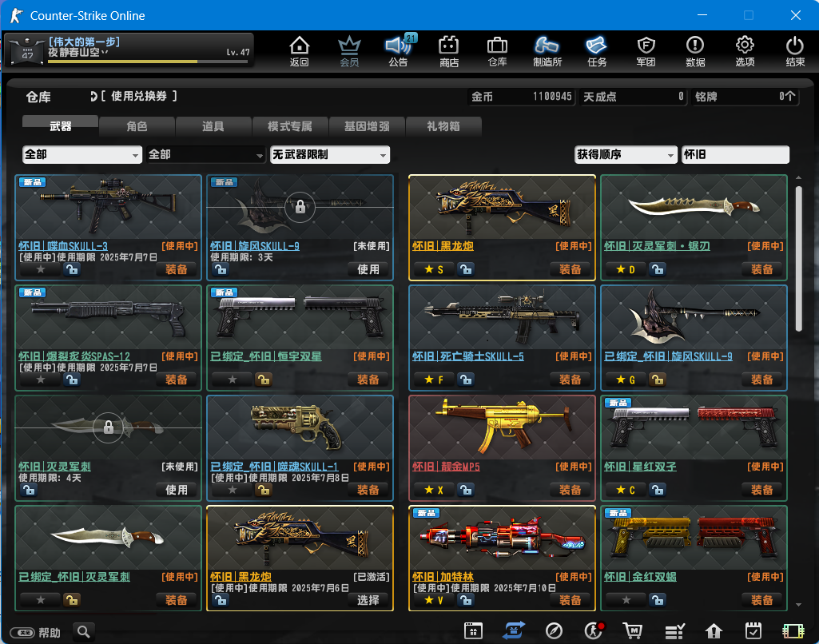The image size is (819, 644).
Task: Click the scrollbar down arrow at list bottom
Action: click(799, 605)
